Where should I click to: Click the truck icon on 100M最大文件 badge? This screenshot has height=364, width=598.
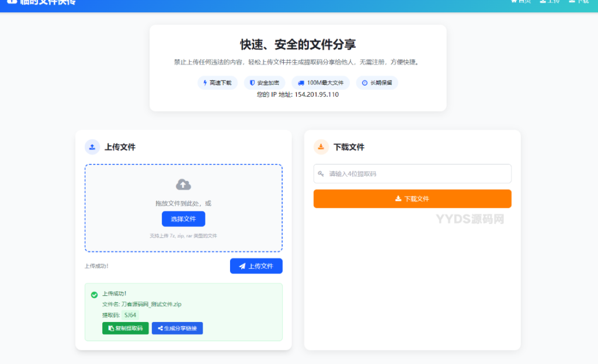tap(300, 82)
